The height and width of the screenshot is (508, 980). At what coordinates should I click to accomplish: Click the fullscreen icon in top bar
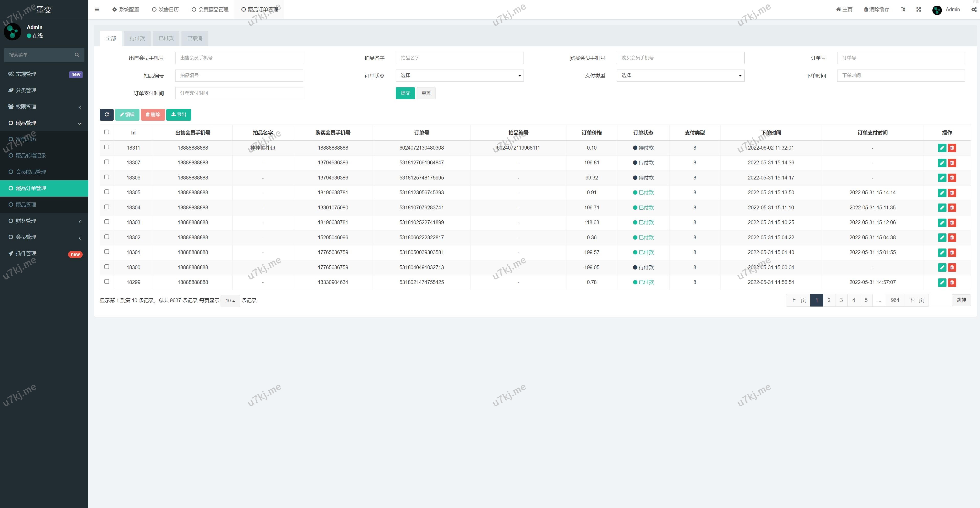click(919, 9)
